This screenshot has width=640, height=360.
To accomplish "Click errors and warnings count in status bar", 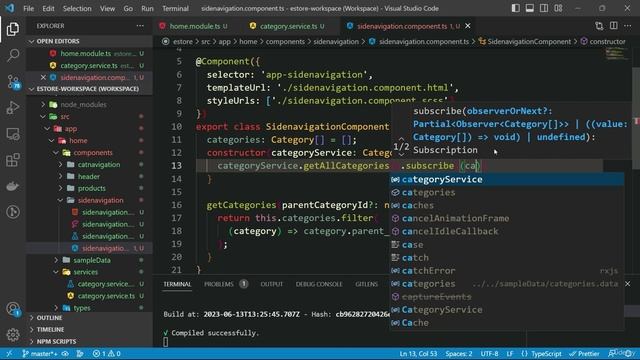I will point(107,353).
